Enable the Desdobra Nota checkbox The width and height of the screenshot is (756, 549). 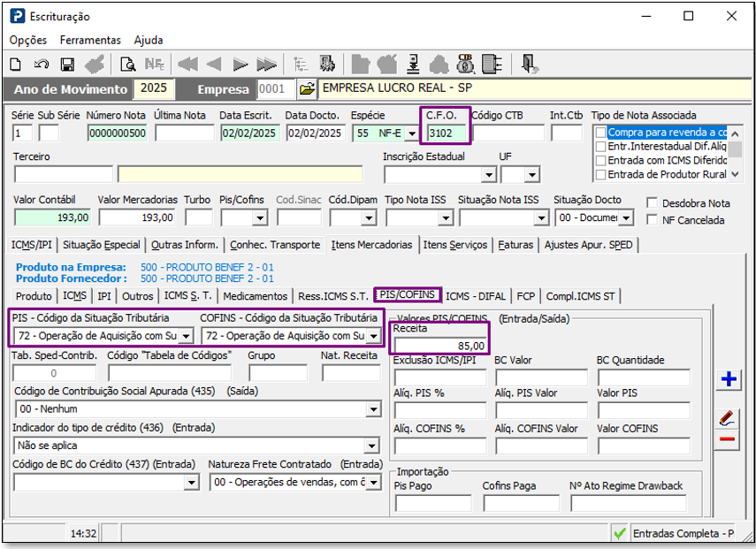pyautogui.click(x=653, y=202)
